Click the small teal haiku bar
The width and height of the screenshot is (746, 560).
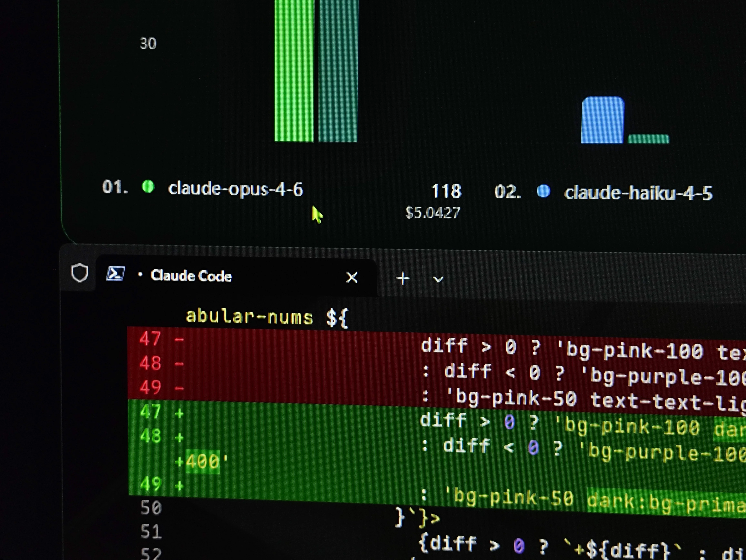pos(648,139)
